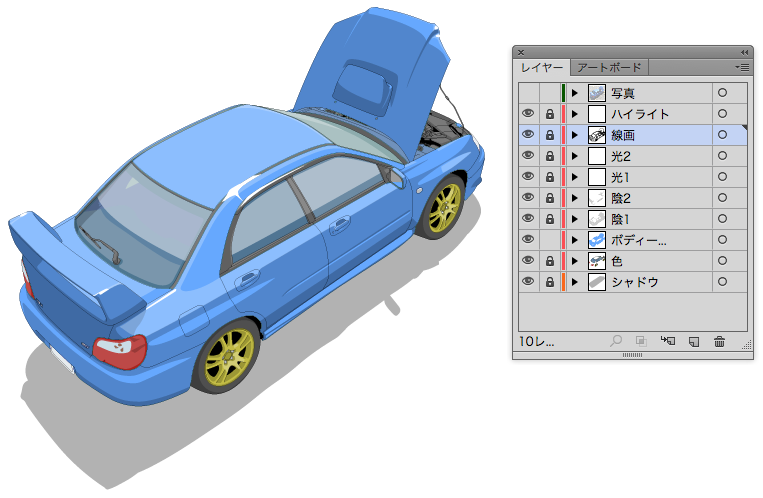The image size is (763, 498).
Task: Switch to the アートボード tab
Action: point(609,67)
